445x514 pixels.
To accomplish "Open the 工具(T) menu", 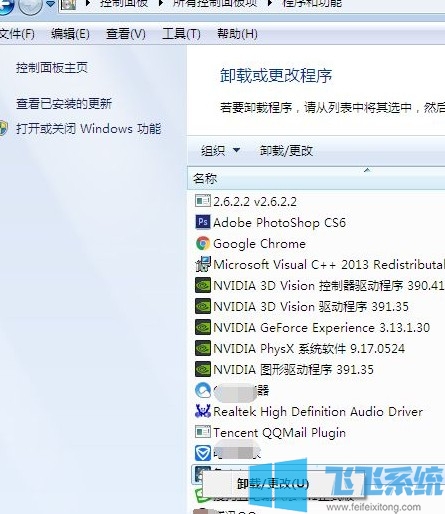I will point(181,34).
